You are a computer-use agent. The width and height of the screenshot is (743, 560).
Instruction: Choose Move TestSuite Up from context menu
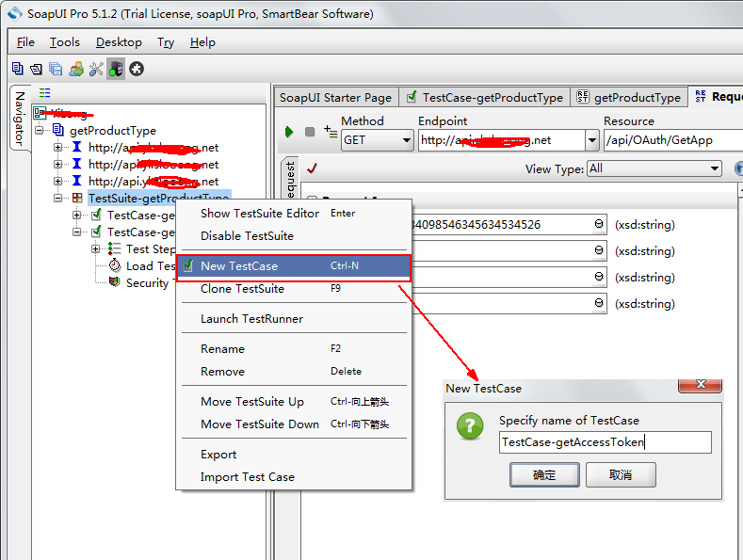[294, 402]
